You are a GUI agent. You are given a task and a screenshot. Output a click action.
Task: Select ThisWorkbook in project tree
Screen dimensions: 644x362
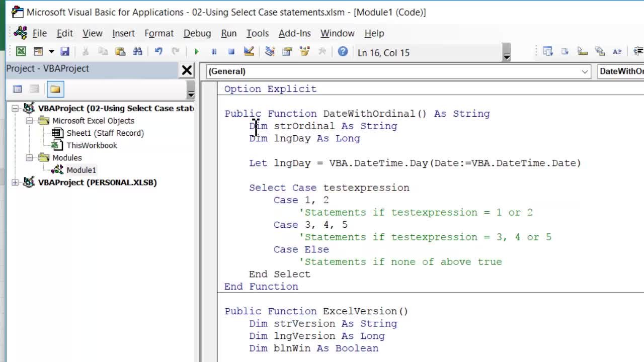coord(92,145)
